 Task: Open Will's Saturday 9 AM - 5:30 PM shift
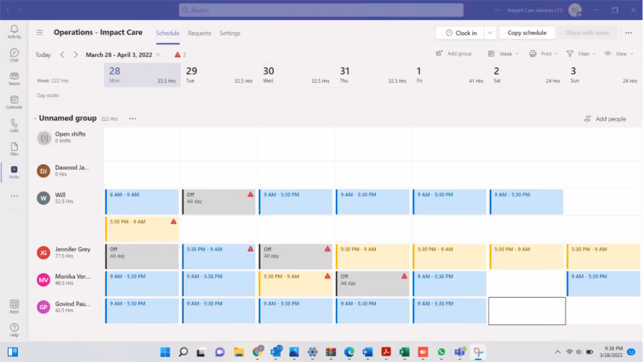point(526,201)
